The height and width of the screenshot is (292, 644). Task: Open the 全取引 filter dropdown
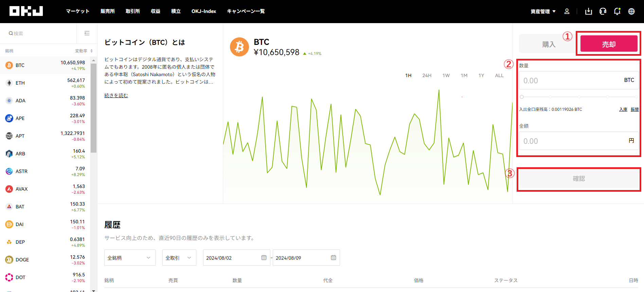(179, 258)
